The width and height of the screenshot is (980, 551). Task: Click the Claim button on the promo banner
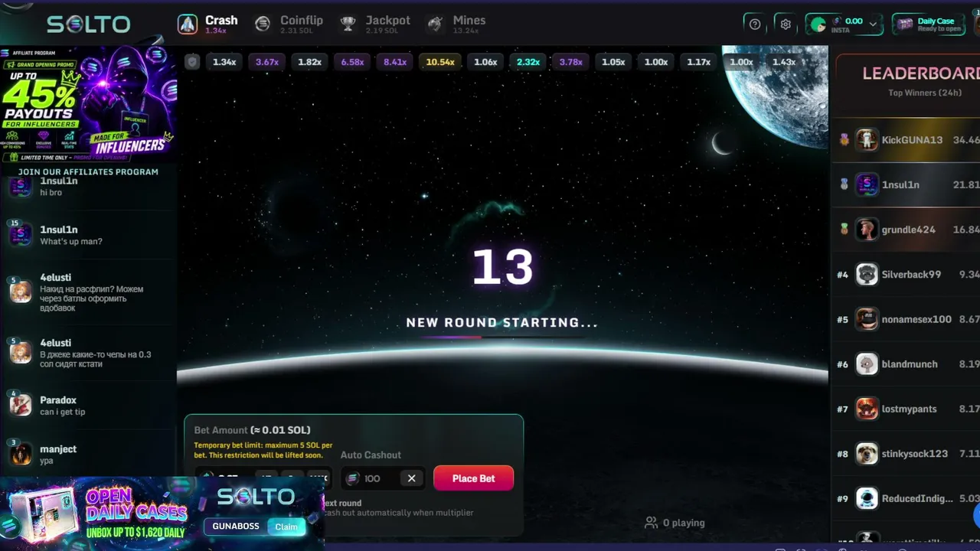(x=286, y=527)
